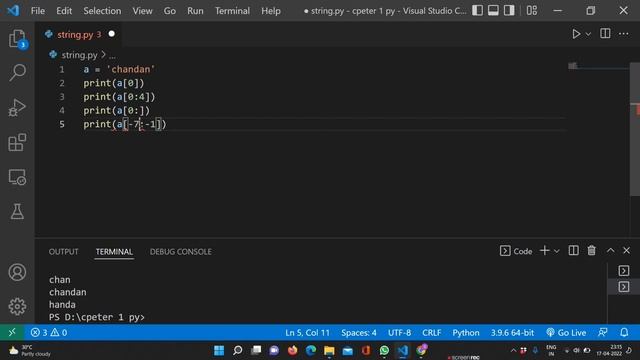Image resolution: width=640 pixels, height=360 pixels.
Task: Change end of line sequence CRLF
Action: coord(431,333)
